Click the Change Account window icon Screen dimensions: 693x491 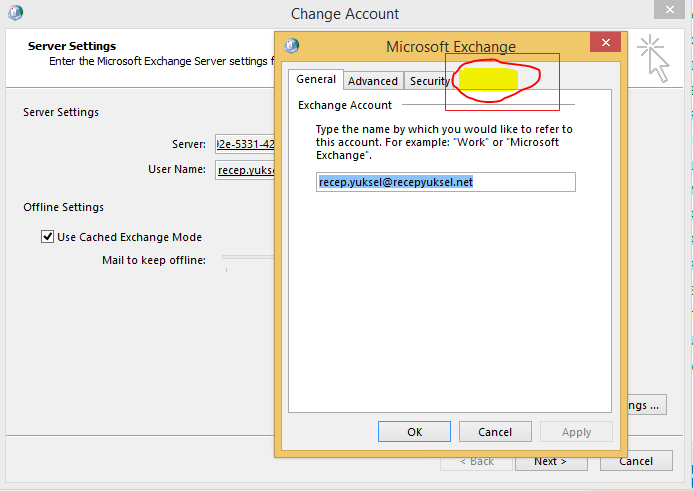pyautogui.click(x=15, y=12)
